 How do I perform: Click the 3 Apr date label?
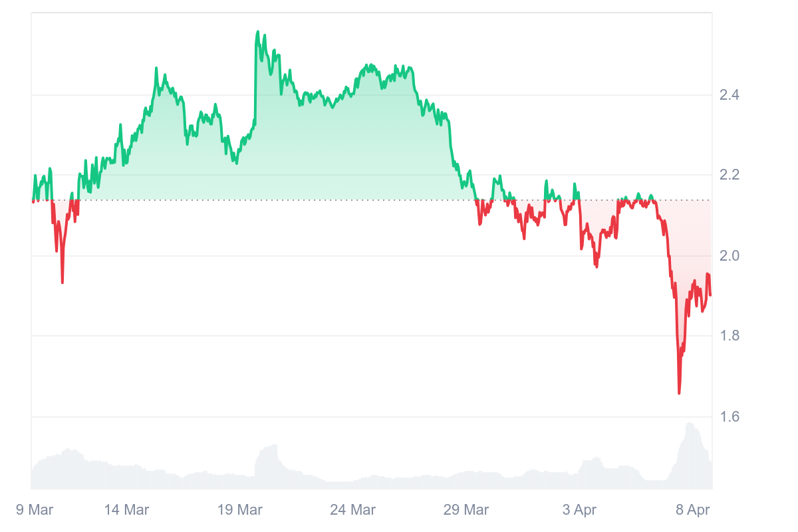click(579, 510)
